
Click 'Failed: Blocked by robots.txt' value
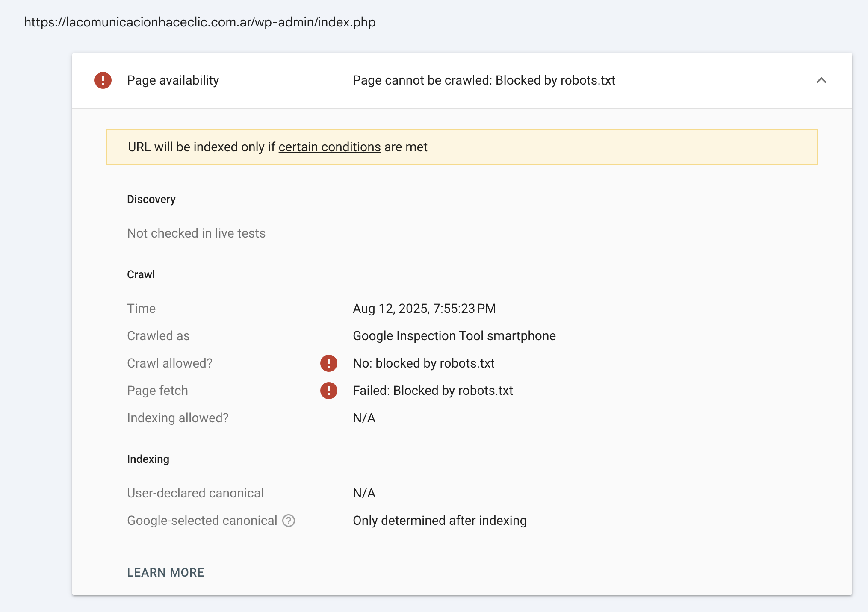(x=433, y=391)
